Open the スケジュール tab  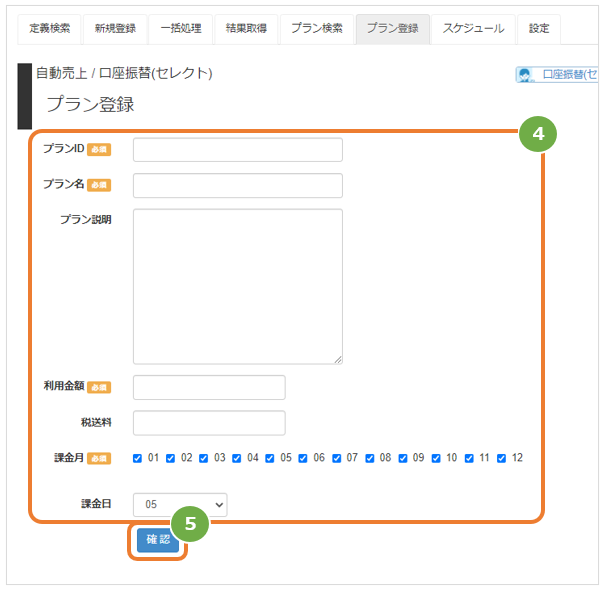(473, 29)
